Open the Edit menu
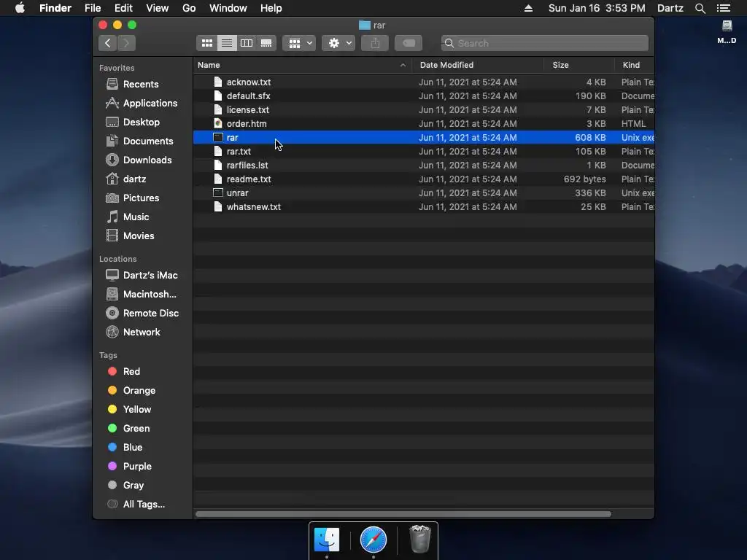 coord(123,8)
